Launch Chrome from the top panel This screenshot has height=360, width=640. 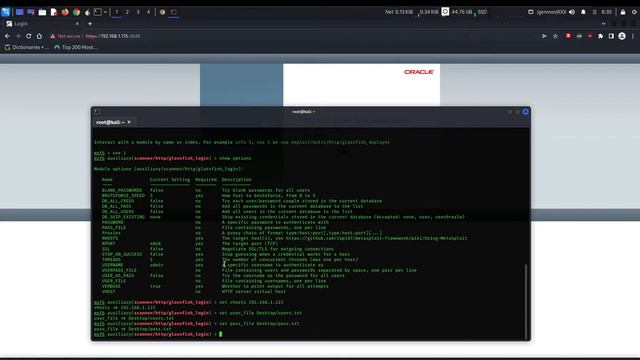tap(76, 12)
